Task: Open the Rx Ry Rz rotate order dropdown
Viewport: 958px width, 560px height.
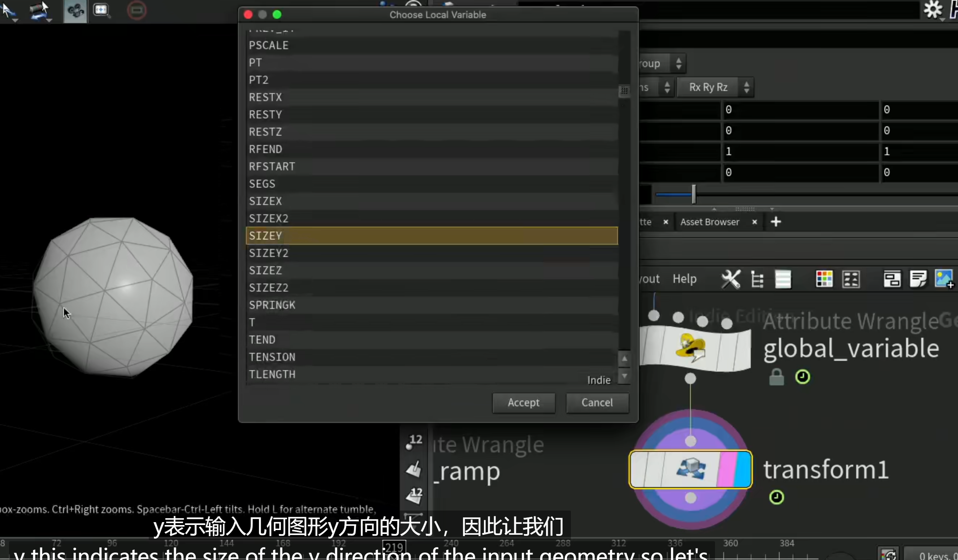Action: (x=715, y=87)
